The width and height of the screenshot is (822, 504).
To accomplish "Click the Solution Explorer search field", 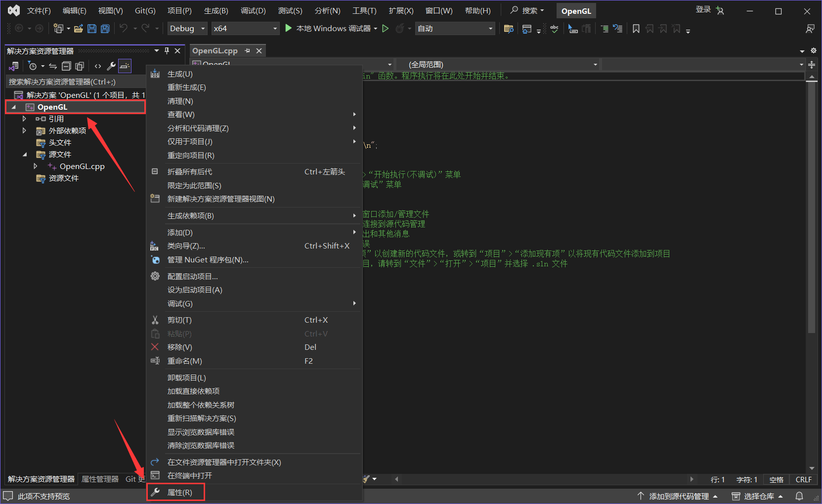I will point(77,82).
